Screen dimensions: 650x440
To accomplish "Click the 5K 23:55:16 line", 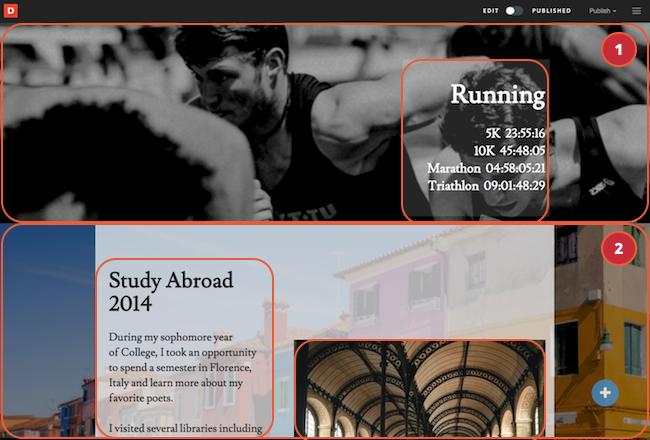I will 515,133.
